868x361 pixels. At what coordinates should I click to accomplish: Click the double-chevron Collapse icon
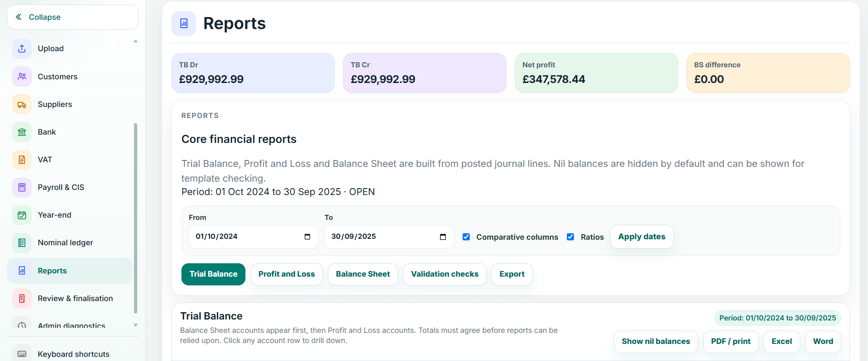pyautogui.click(x=18, y=17)
